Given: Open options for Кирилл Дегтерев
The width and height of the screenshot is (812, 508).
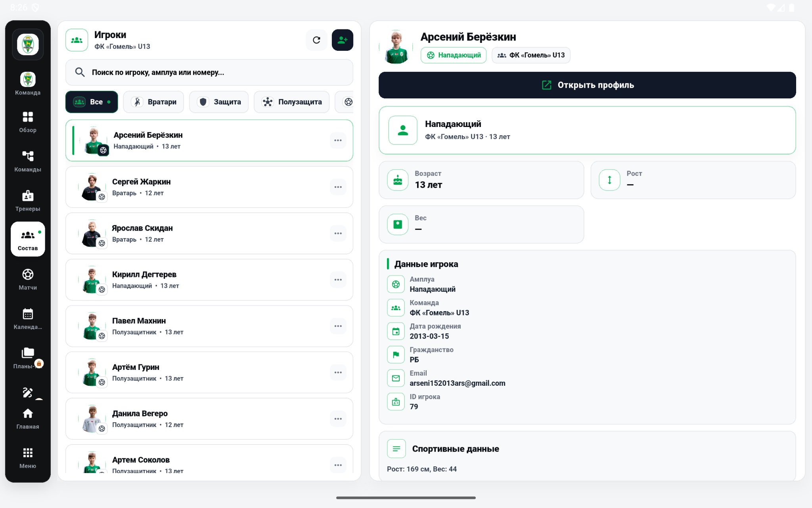Looking at the screenshot, I should [x=338, y=280].
